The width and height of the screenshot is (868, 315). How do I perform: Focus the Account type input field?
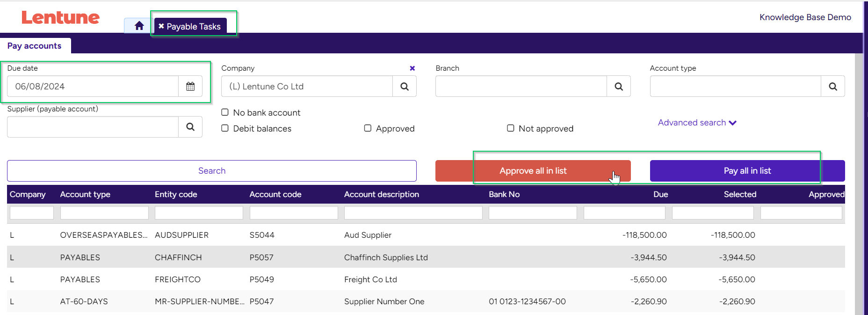[736, 86]
